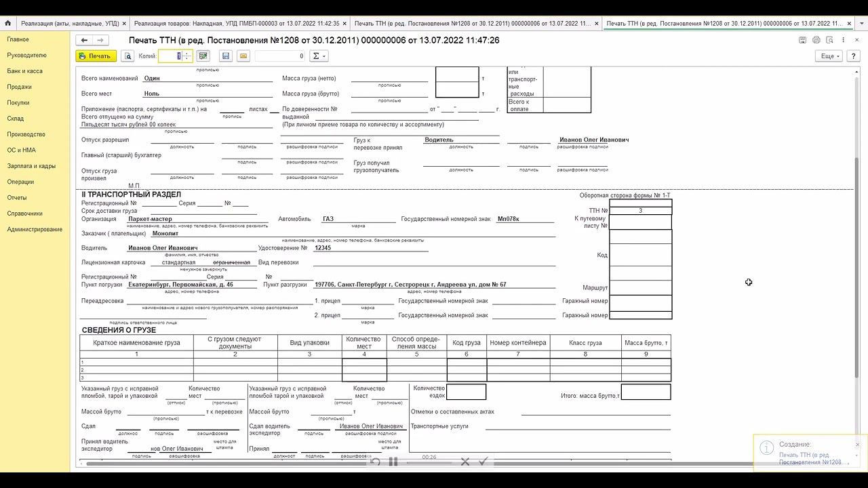Select the heading II ТРАНСПОРТНЫЙ РАЗДЕЛ
The image size is (868, 488).
pyautogui.click(x=132, y=195)
